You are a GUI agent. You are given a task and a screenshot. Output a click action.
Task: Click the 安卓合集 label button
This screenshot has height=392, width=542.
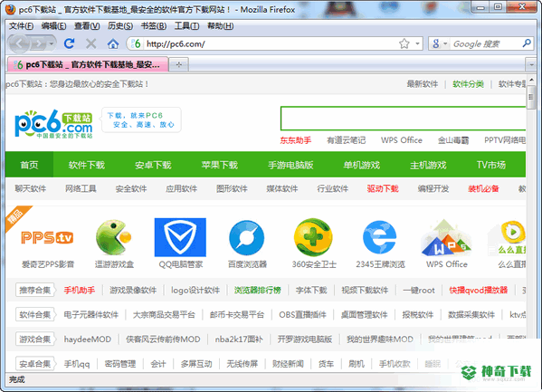35,364
